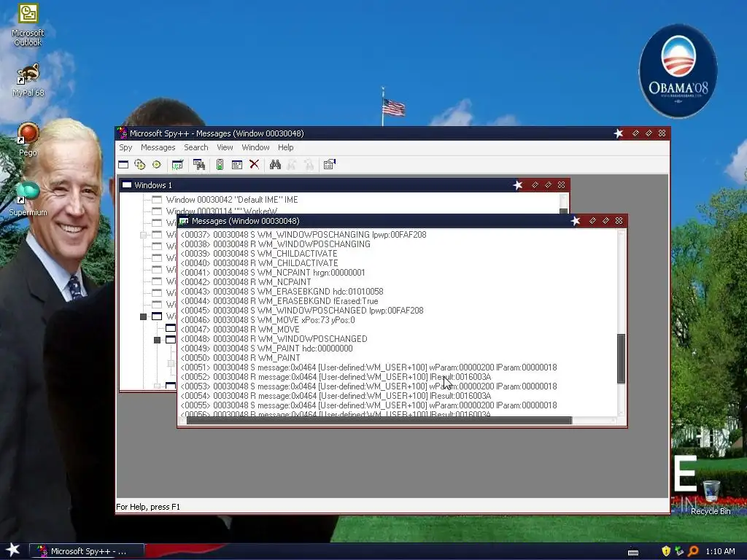This screenshot has height=560, width=747.
Task: Click the Messages window vertical scrollbar thumb
Action: coord(621,359)
